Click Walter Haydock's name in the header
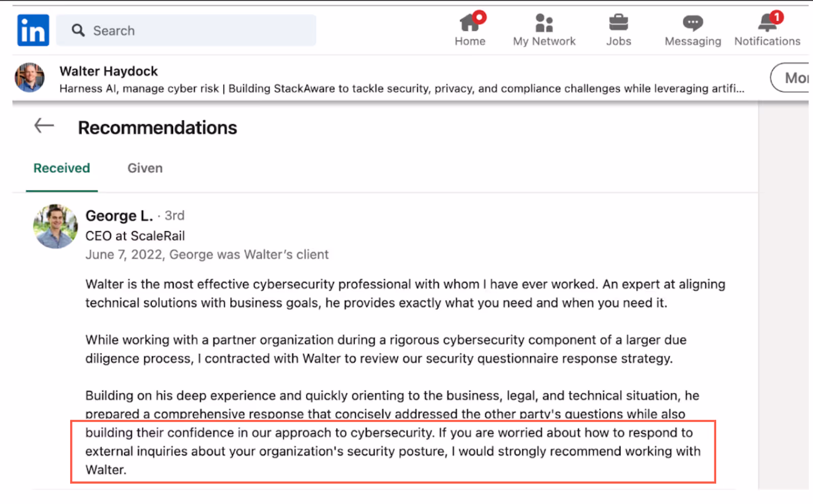Viewport: 813px width, 504px height. click(109, 71)
